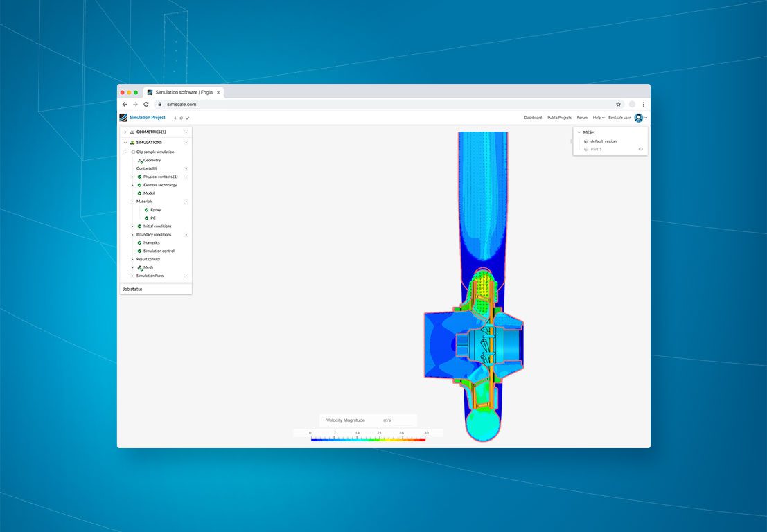Screen dimensions: 767x532
Task: Select Epoxy material in the tree
Action: point(156,210)
